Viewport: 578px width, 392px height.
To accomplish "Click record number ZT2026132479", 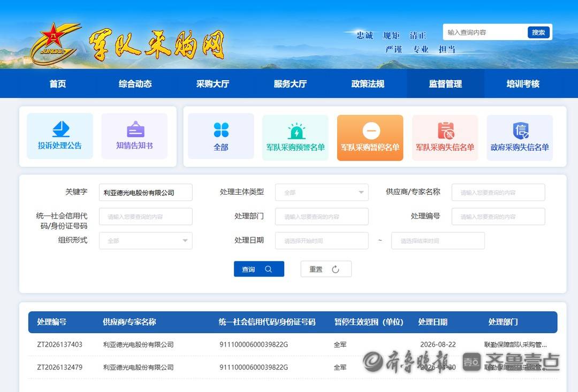I will coord(60,367).
